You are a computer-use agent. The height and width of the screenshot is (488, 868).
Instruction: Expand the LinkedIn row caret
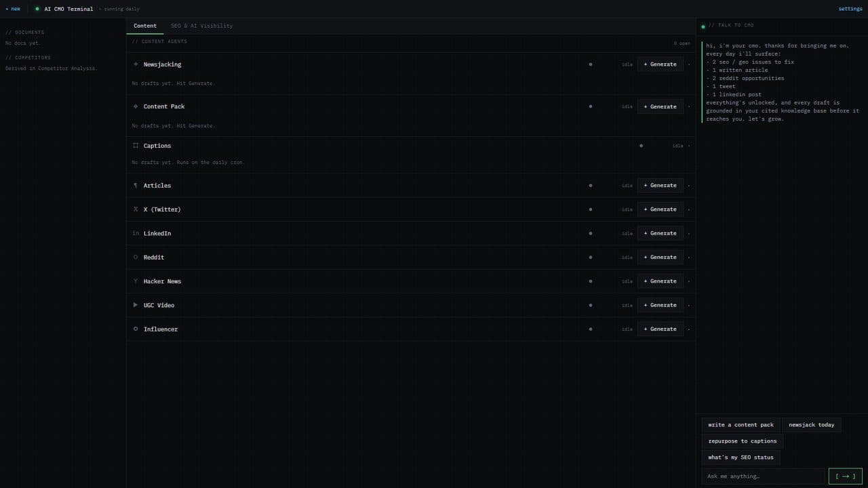pos(689,233)
